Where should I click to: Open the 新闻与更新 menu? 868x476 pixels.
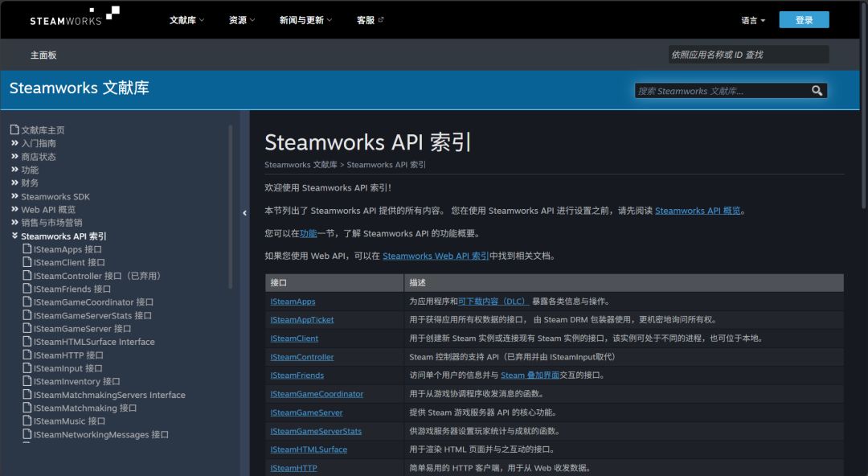(x=305, y=20)
